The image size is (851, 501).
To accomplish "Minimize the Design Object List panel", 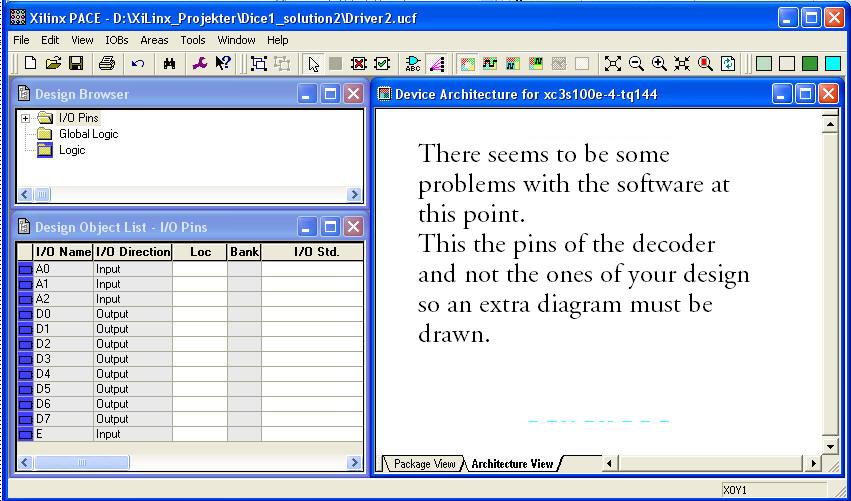I will (x=307, y=227).
